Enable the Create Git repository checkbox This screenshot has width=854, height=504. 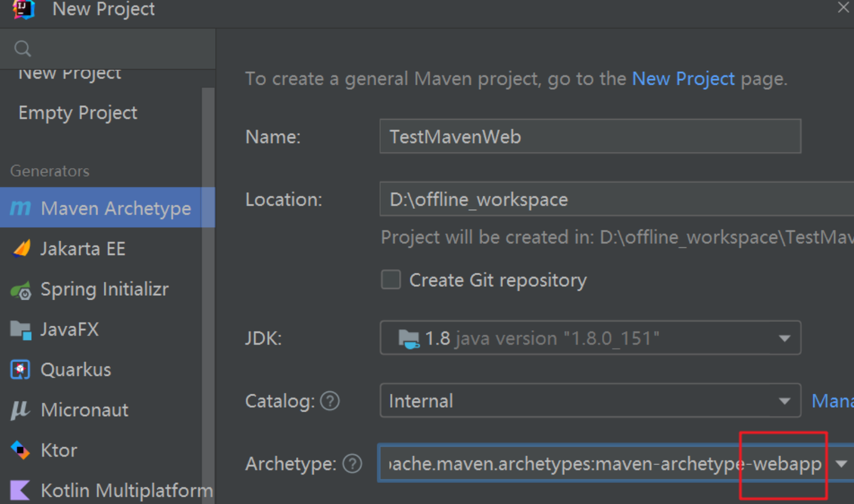click(x=391, y=280)
